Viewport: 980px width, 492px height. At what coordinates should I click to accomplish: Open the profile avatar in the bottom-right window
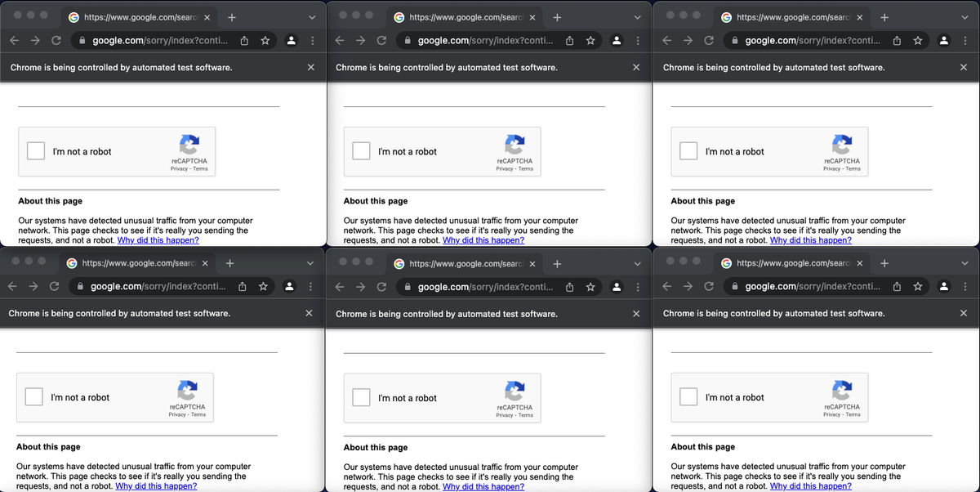point(944,286)
